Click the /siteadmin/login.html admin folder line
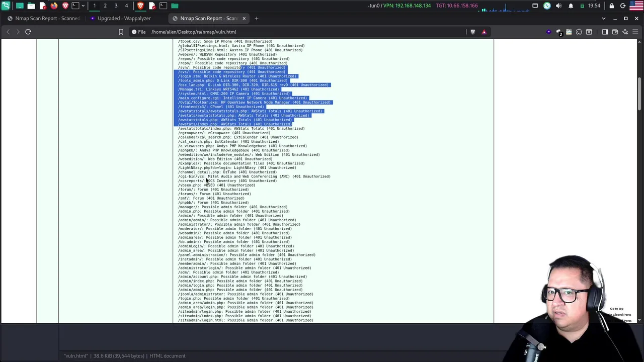The height and width of the screenshot is (362, 644). (x=246, y=320)
